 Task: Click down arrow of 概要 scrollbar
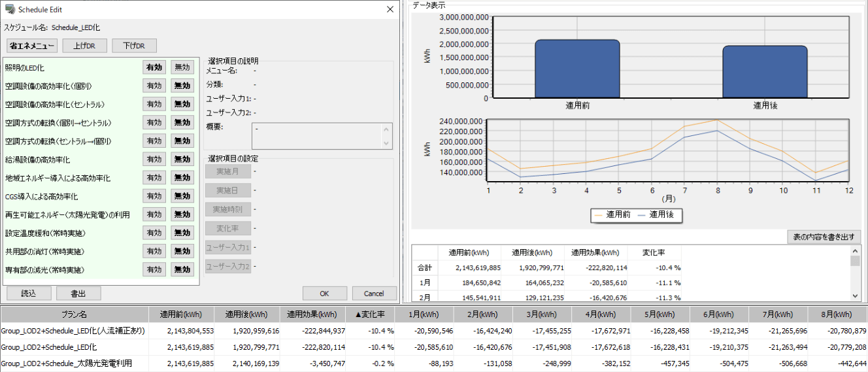(387, 143)
